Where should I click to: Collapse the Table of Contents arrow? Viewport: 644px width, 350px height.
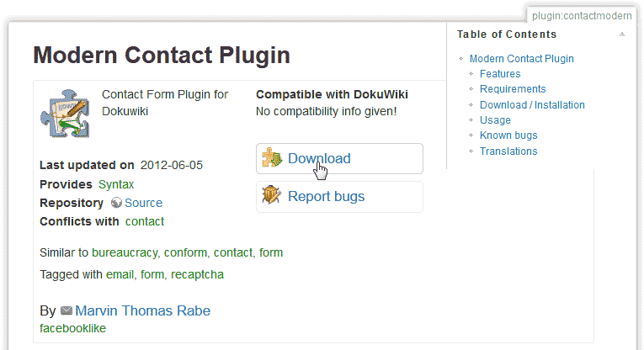coord(622,34)
